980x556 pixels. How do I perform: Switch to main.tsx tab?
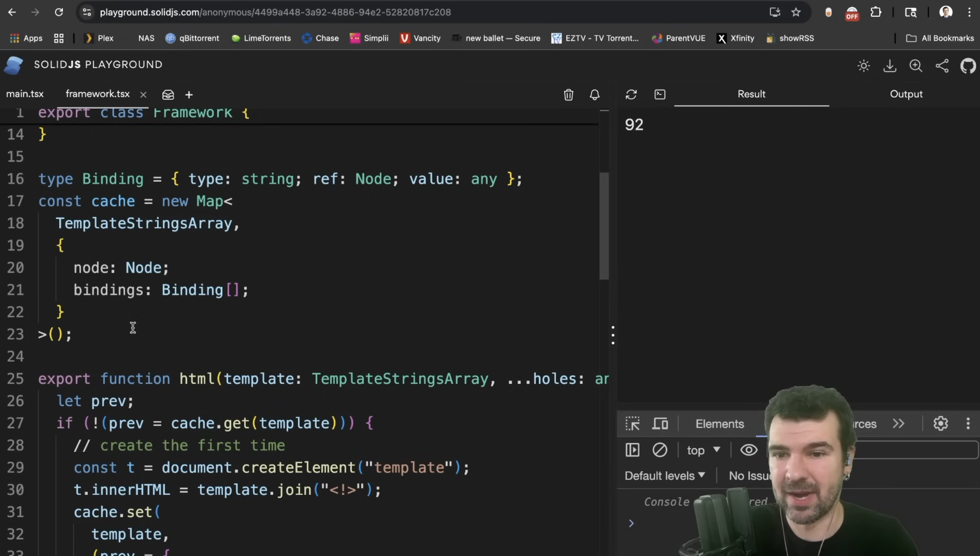(x=25, y=94)
